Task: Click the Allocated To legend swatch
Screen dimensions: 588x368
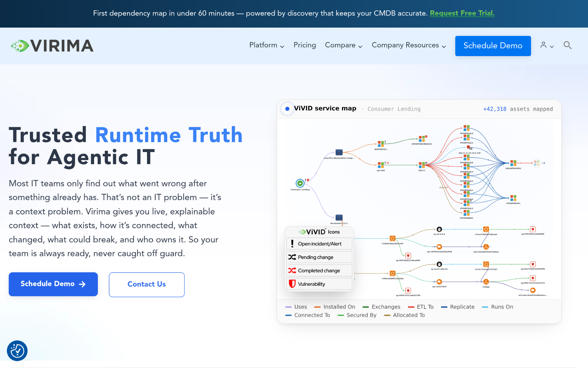Action: [x=387, y=315]
